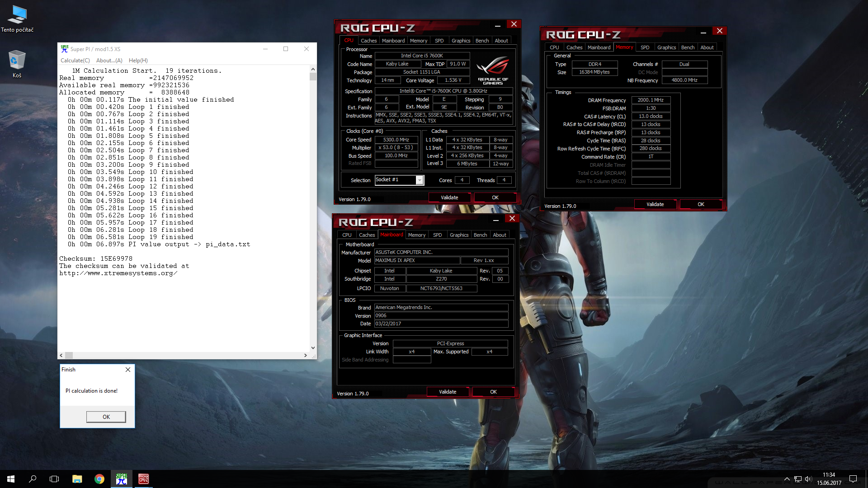Click the network tray icon

[797, 479]
